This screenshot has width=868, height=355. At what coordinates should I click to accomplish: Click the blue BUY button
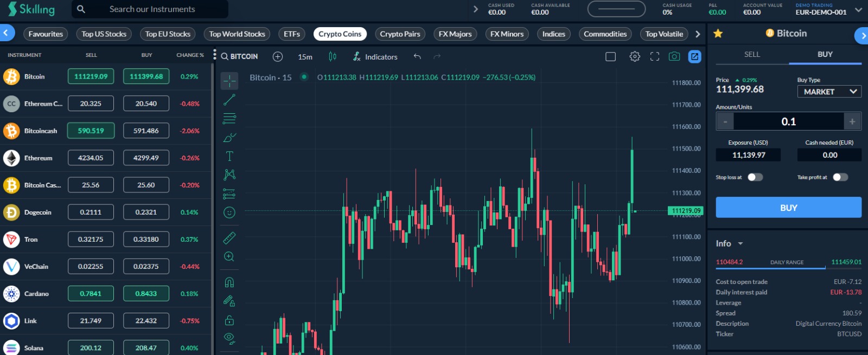tap(788, 208)
